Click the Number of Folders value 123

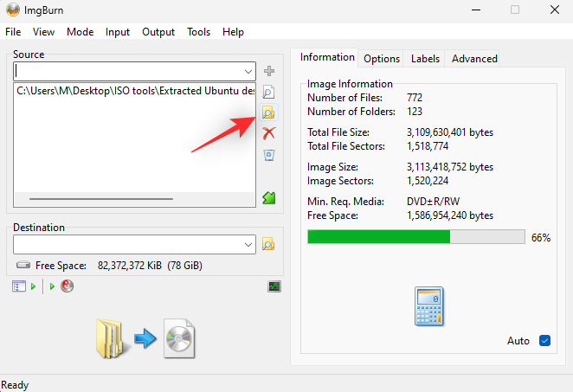(x=415, y=112)
